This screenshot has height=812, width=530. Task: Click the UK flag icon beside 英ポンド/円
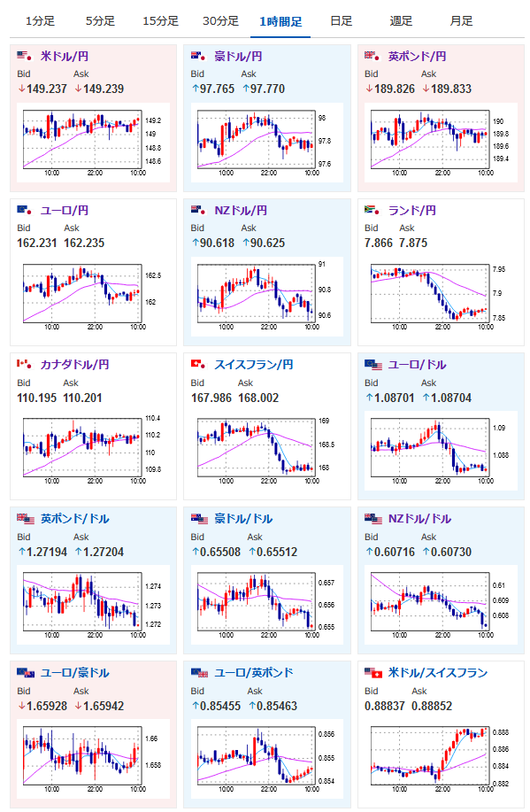[x=373, y=56]
